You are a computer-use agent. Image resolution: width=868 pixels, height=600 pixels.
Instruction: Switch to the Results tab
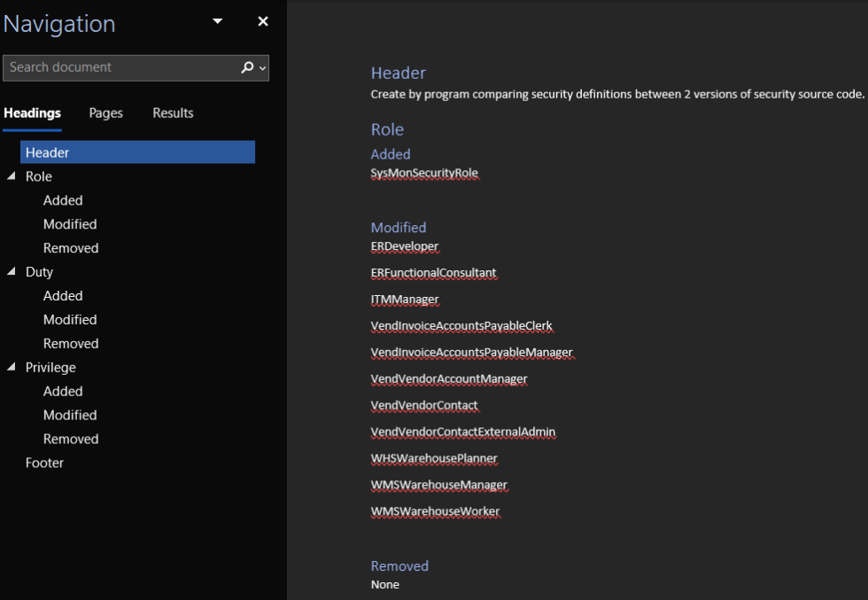point(172,113)
